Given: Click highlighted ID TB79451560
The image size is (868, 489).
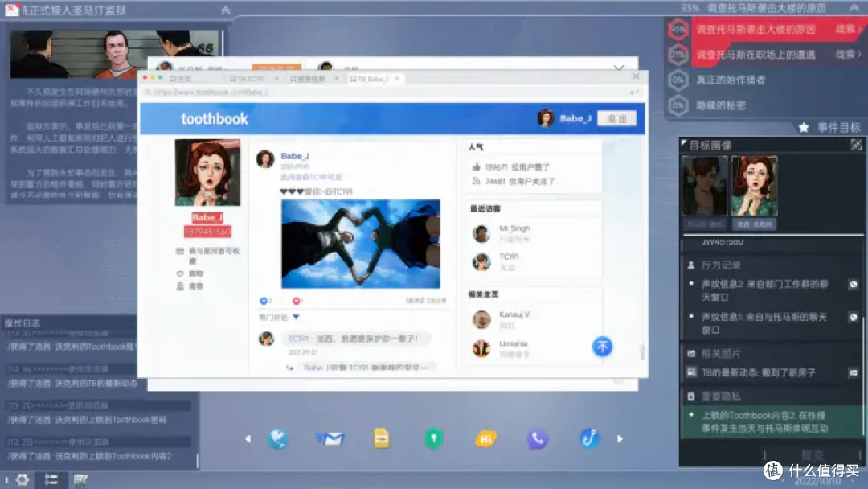Looking at the screenshot, I should coord(207,232).
